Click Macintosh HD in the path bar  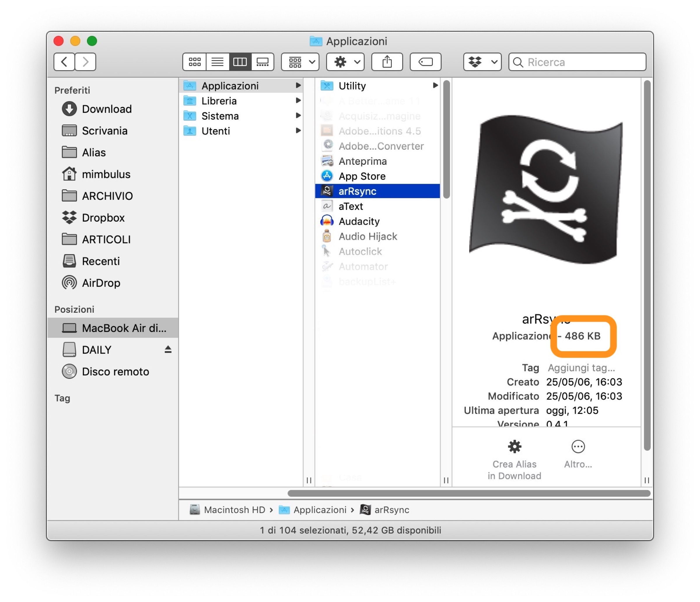pos(234,510)
